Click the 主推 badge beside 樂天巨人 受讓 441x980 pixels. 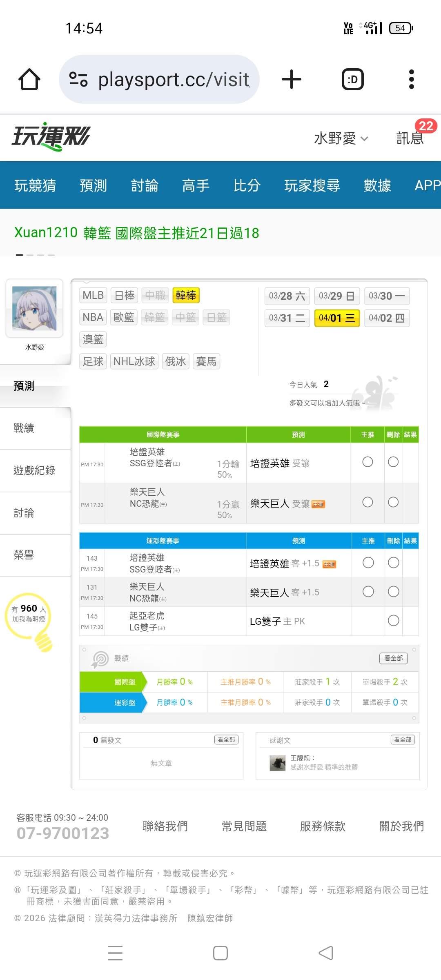(318, 504)
